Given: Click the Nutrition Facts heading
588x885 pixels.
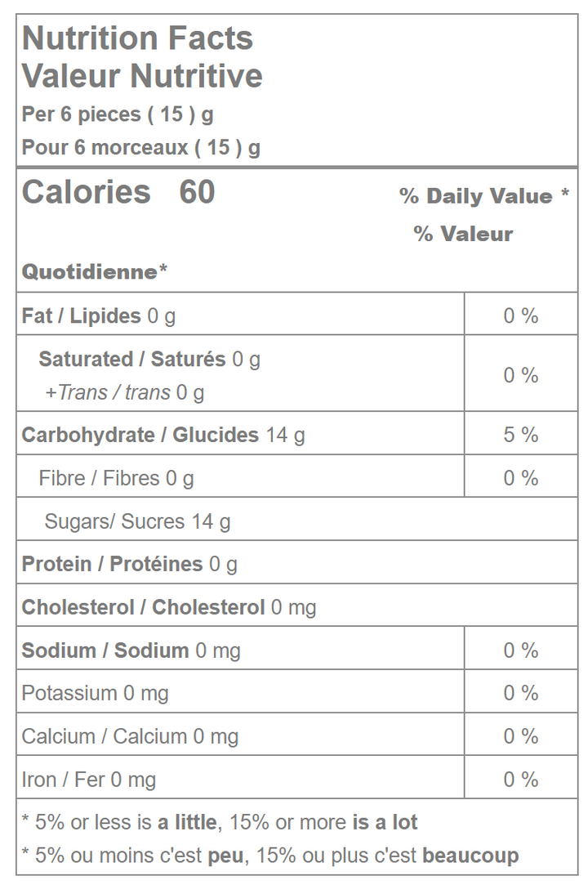Looking at the screenshot, I should coord(137,38).
